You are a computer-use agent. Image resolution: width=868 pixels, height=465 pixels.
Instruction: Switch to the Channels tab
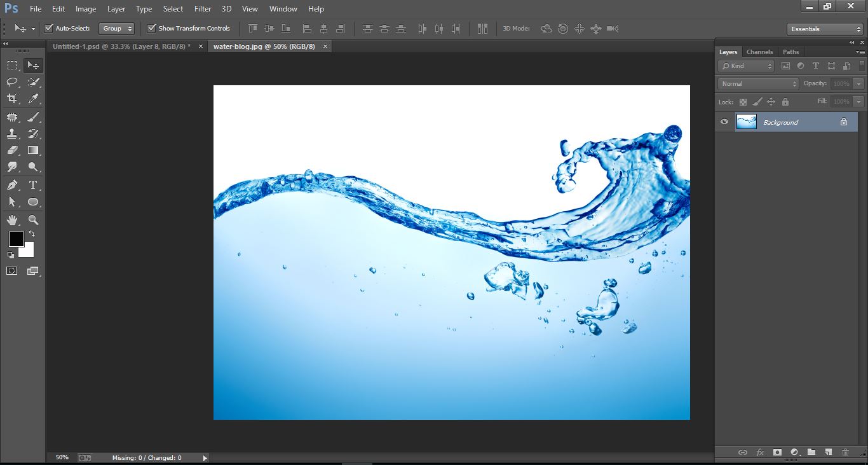click(x=759, y=52)
